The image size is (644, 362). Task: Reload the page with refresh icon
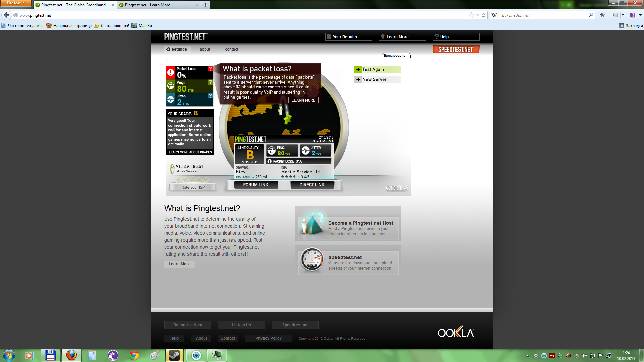tap(483, 15)
